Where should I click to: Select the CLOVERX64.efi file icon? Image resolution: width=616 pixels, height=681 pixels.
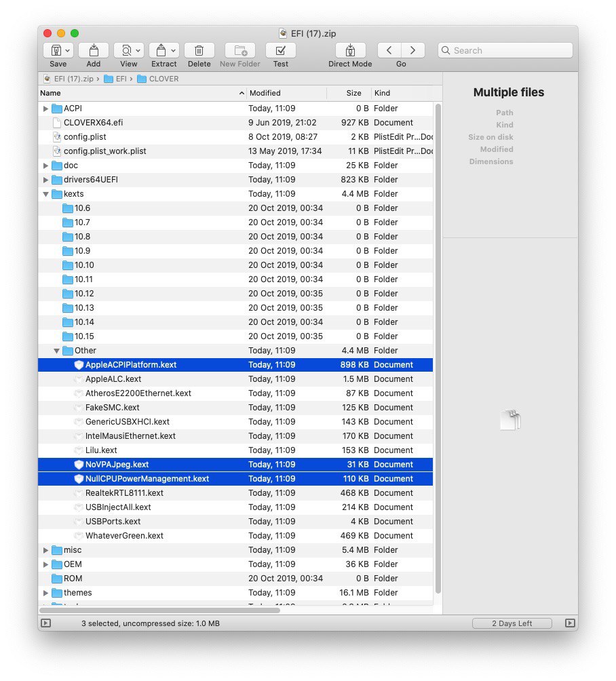pos(57,123)
